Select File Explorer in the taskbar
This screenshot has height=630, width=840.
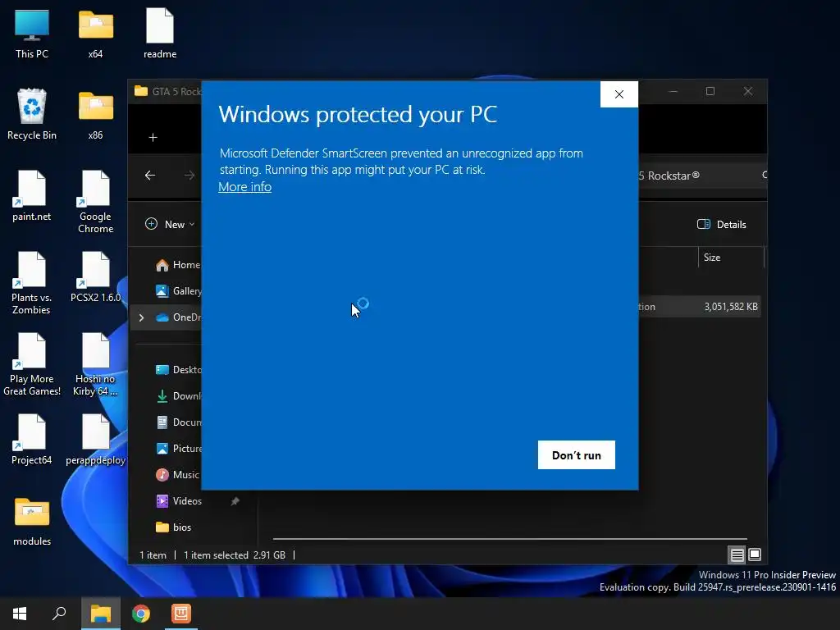[100, 614]
